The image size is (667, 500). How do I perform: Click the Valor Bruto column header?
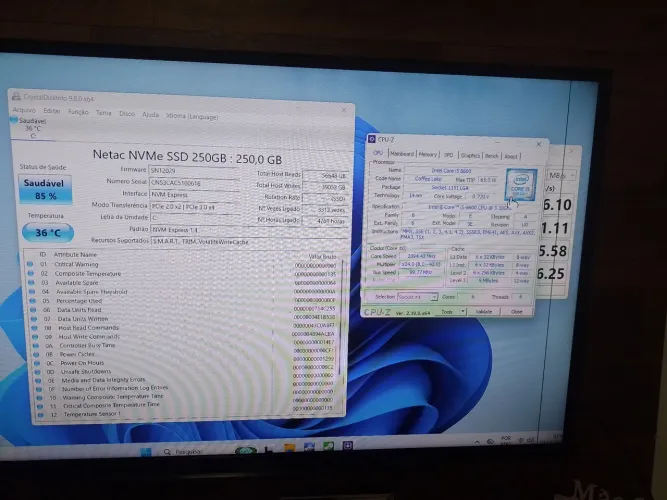pyautogui.click(x=322, y=257)
